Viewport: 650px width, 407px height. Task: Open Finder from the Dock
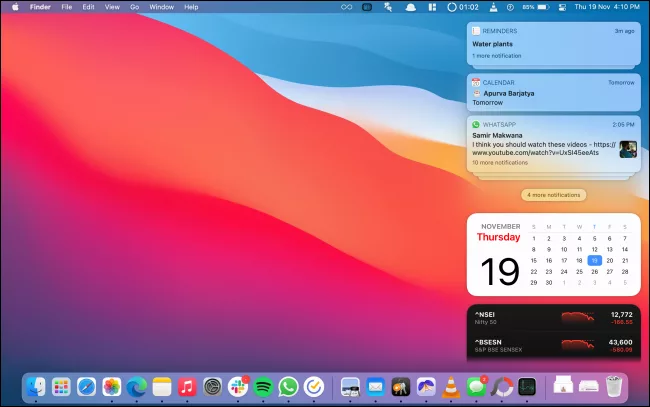click(36, 386)
